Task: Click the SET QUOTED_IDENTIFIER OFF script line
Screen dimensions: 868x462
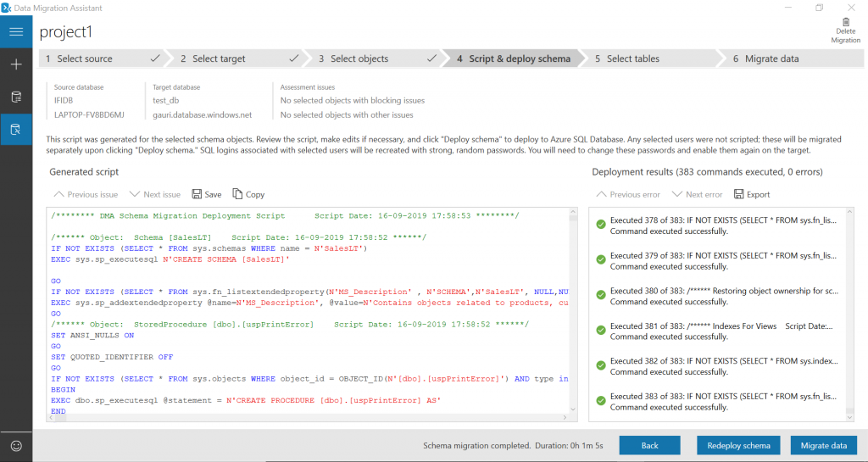Action: pos(112,357)
